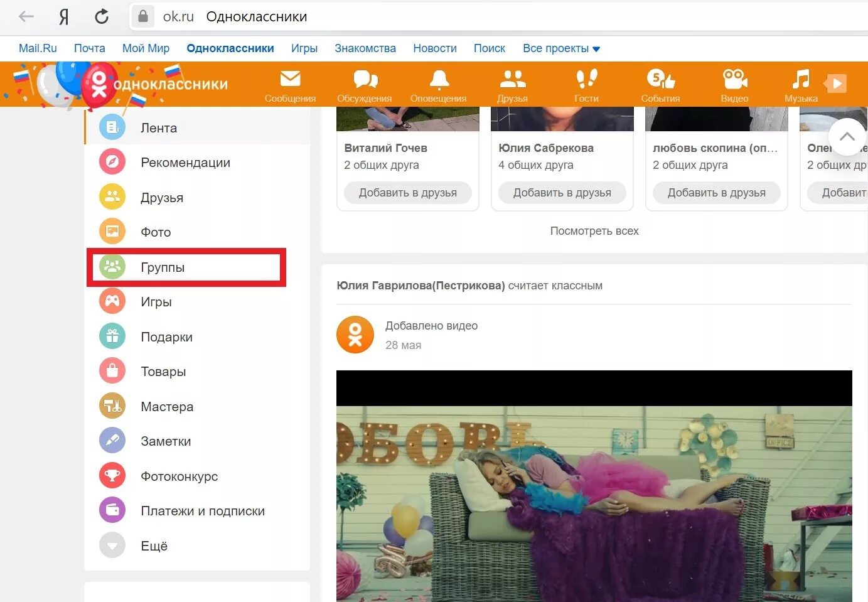This screenshot has height=602, width=868.
Task: Click the Игры gamepad sidebar icon
Action: pos(112,301)
